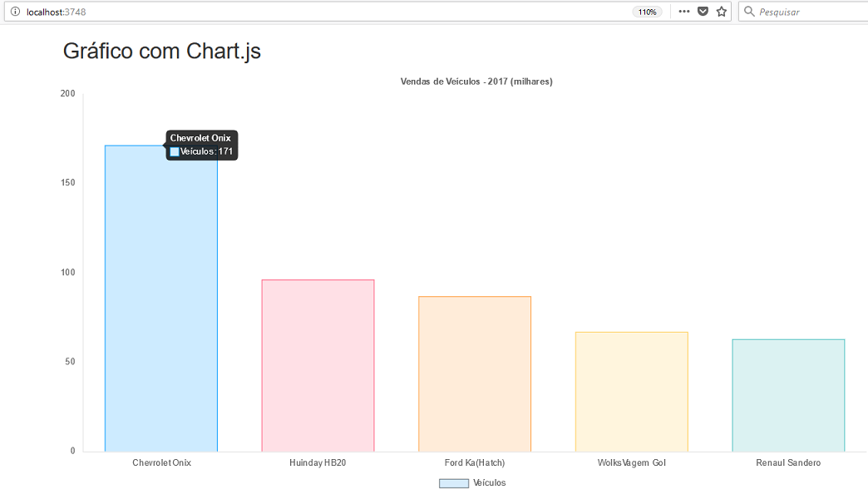Select the yellow WolksVagem Gol bar

pos(632,392)
